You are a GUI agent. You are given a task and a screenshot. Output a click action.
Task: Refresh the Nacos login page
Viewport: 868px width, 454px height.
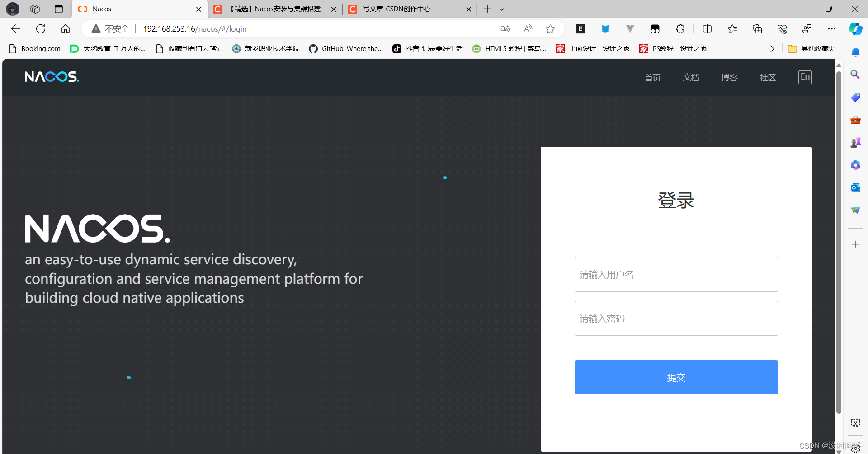[41, 29]
